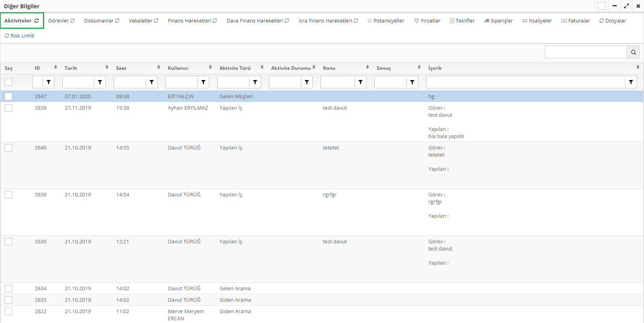Click into the top-right search text field

[586, 52]
